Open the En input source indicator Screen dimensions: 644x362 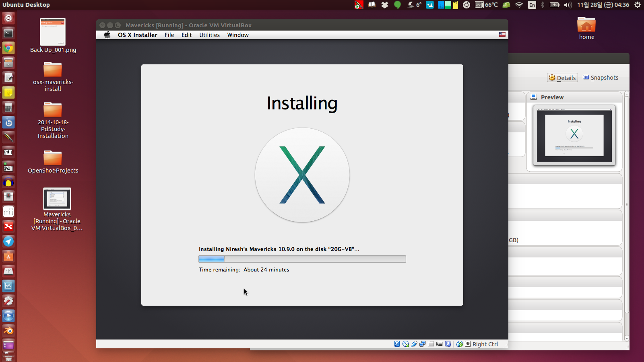(x=532, y=5)
